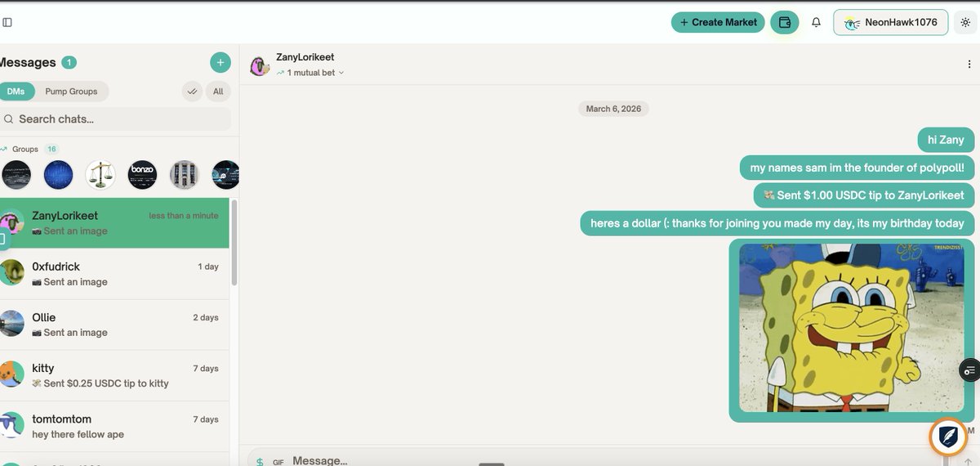Screen dimensions: 980x466
Task: Click the 'hi Zany' message bubble
Action: (946, 140)
